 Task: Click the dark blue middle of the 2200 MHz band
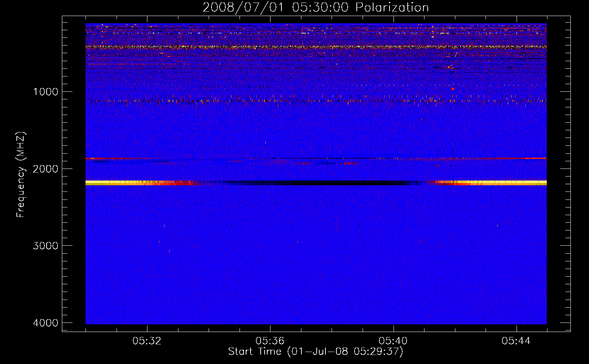317,183
